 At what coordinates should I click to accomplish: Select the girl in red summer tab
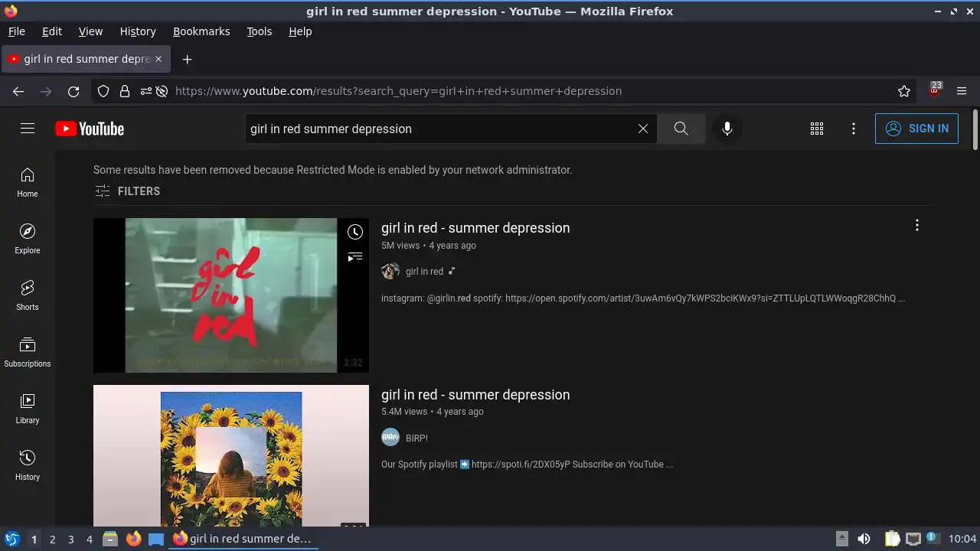(x=86, y=59)
